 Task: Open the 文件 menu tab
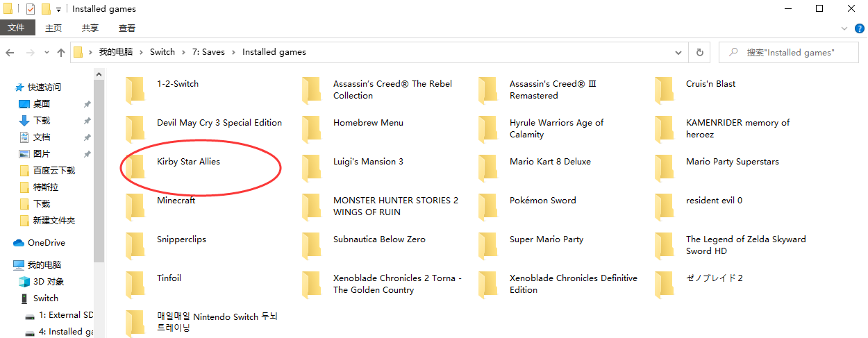pos(16,28)
